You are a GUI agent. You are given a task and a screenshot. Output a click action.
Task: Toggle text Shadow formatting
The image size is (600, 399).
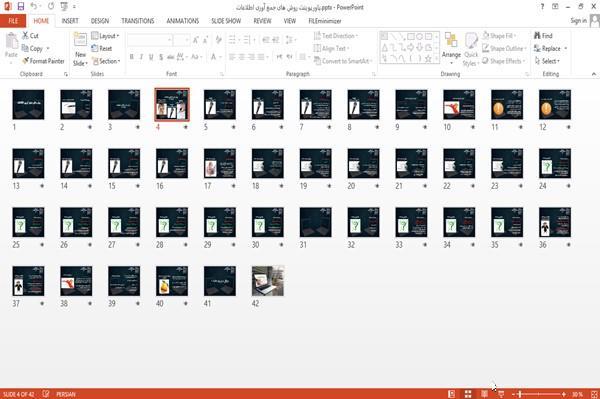pyautogui.click(x=161, y=57)
